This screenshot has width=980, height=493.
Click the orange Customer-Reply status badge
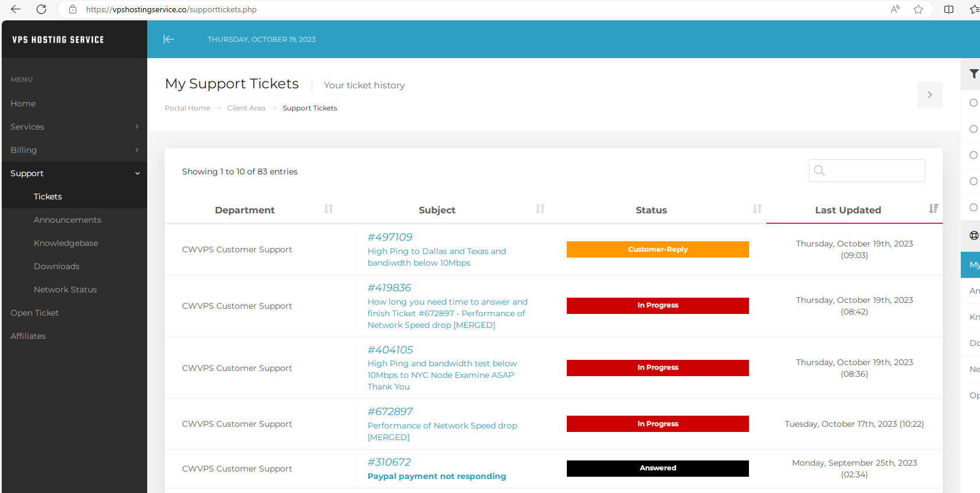(x=658, y=249)
